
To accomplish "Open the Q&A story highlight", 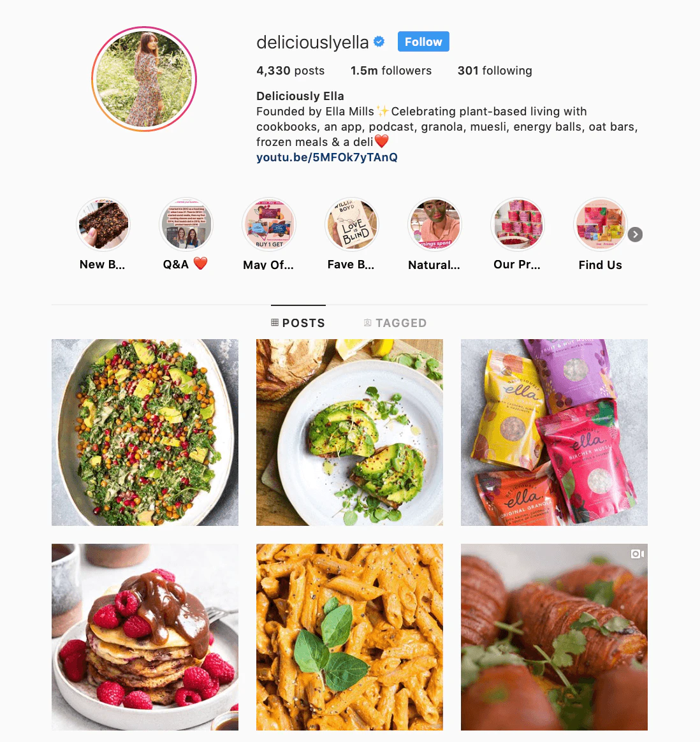I will click(x=186, y=224).
